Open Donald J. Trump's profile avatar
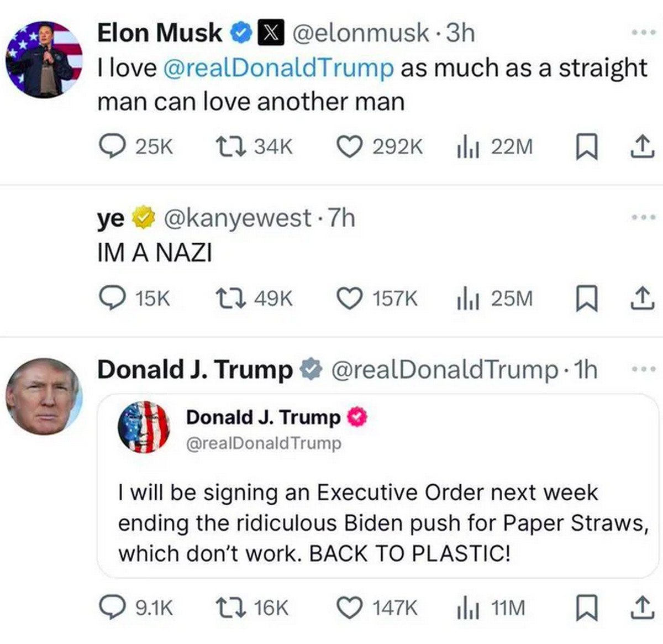663x644 pixels. click(44, 396)
